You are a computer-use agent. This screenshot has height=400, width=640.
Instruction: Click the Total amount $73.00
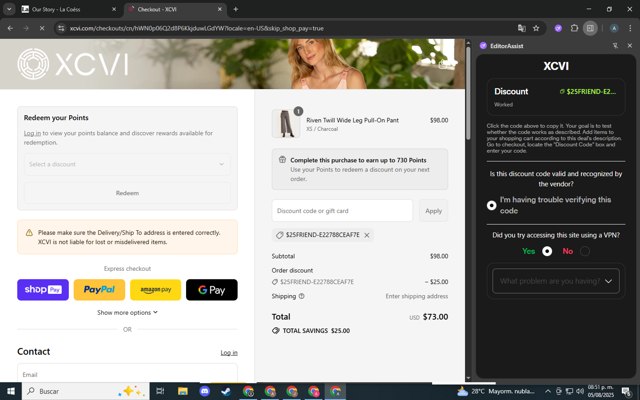pos(435,317)
